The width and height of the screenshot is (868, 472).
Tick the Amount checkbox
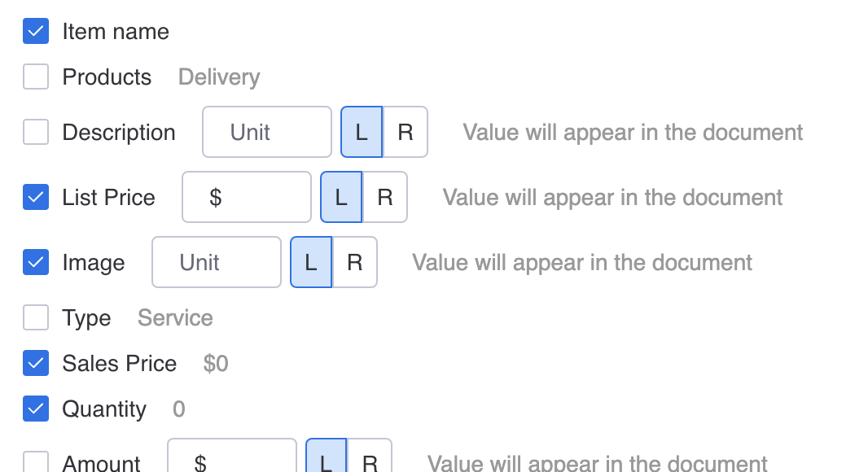click(36, 462)
